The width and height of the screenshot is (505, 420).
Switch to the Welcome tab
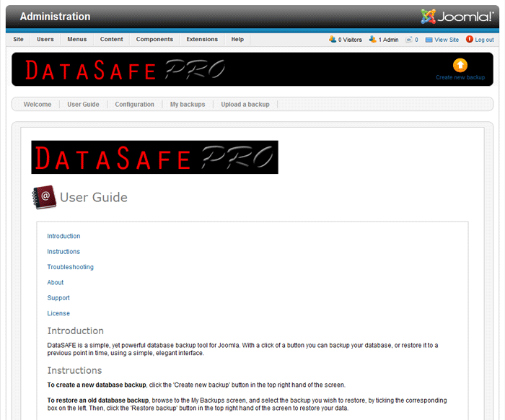[38, 105]
